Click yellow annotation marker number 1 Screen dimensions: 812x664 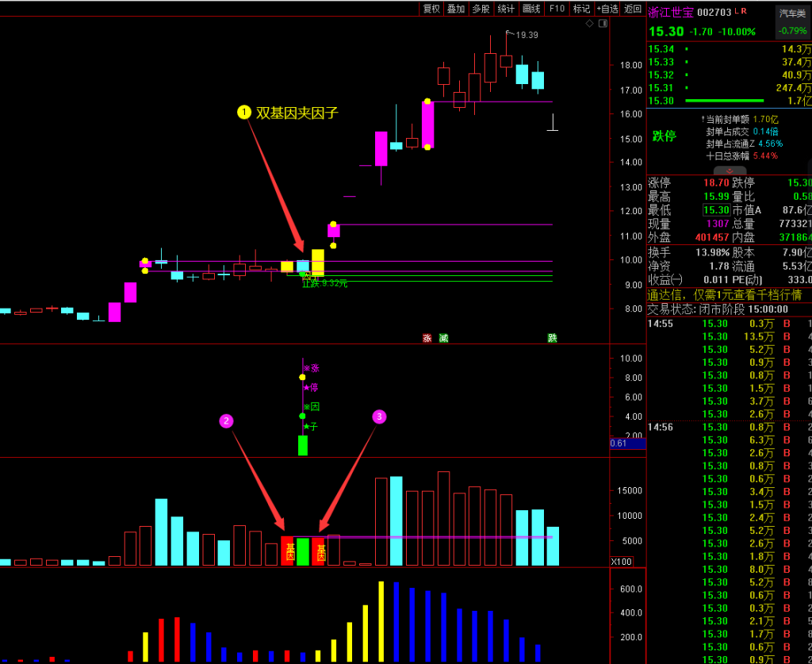click(x=244, y=113)
